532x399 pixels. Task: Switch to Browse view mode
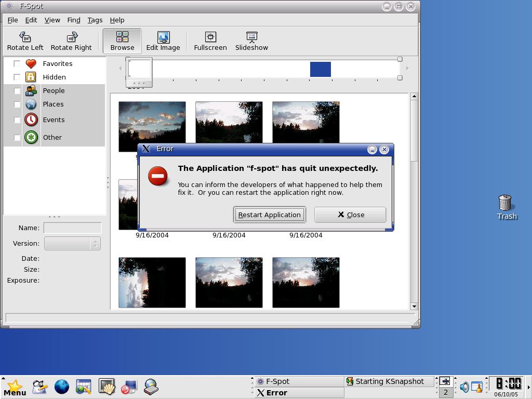pyautogui.click(x=122, y=41)
